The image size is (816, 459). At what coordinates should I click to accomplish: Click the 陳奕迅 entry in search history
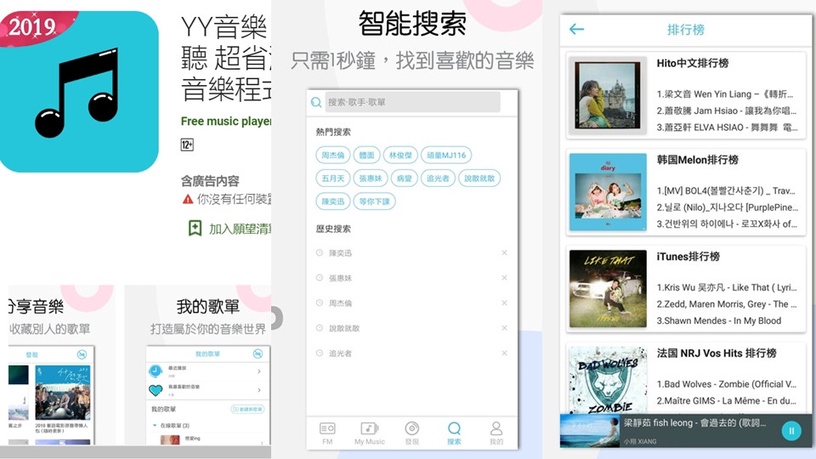340,253
